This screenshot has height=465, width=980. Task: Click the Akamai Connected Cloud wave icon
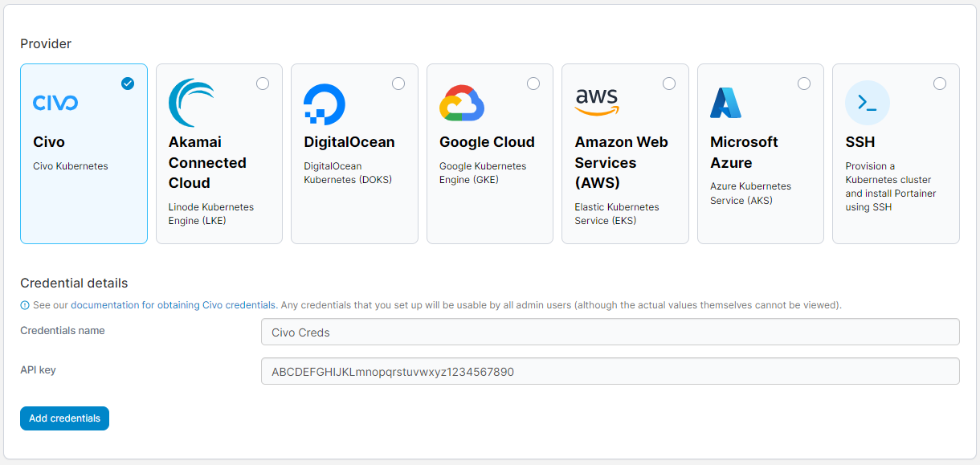point(190,102)
